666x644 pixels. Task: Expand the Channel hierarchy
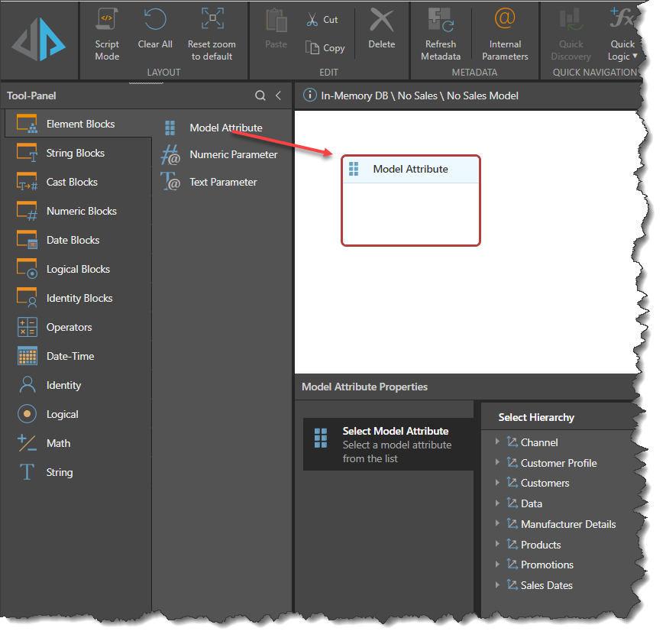point(498,442)
